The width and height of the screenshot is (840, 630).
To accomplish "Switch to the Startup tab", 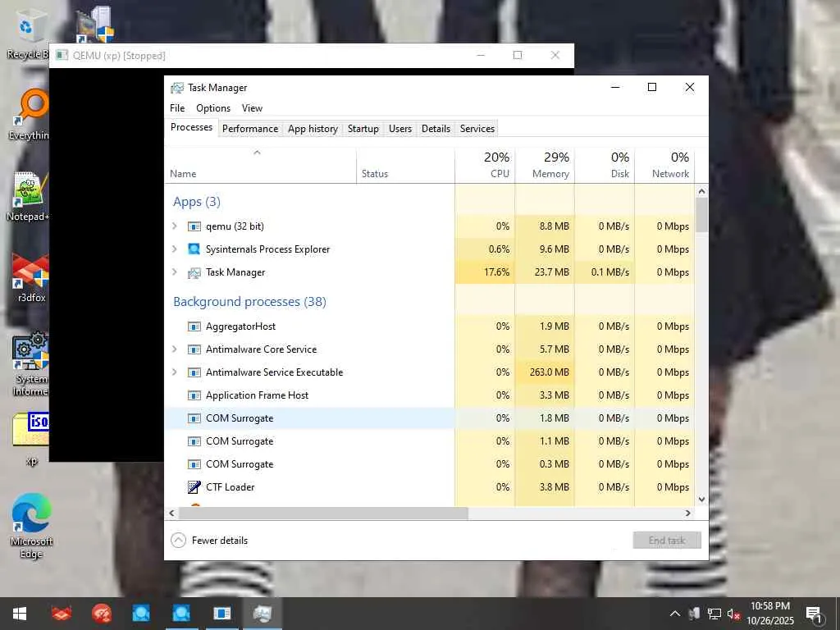I will pos(363,129).
